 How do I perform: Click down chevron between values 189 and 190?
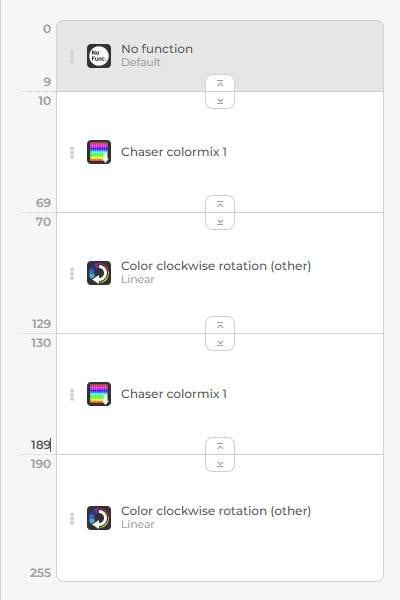click(220, 464)
